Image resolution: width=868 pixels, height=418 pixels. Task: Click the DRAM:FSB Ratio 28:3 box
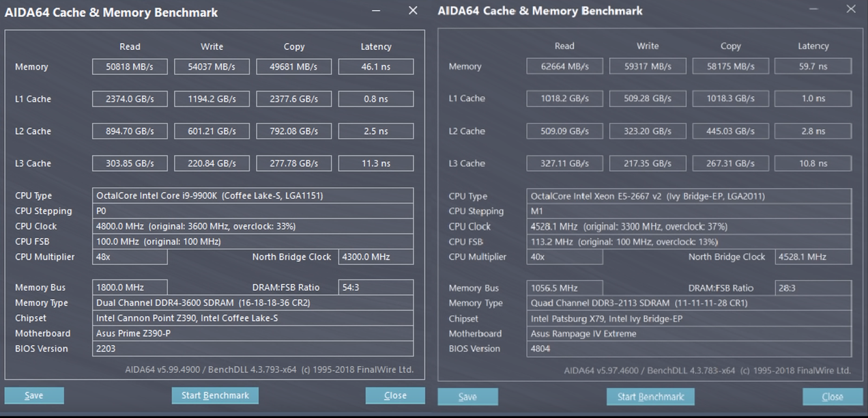pos(813,288)
